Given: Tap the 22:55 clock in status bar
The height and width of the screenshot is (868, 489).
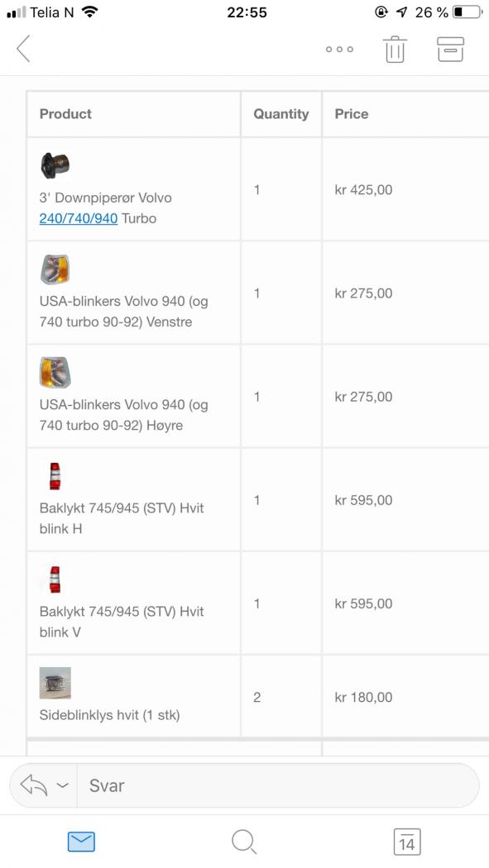Looking at the screenshot, I should pos(247,12).
